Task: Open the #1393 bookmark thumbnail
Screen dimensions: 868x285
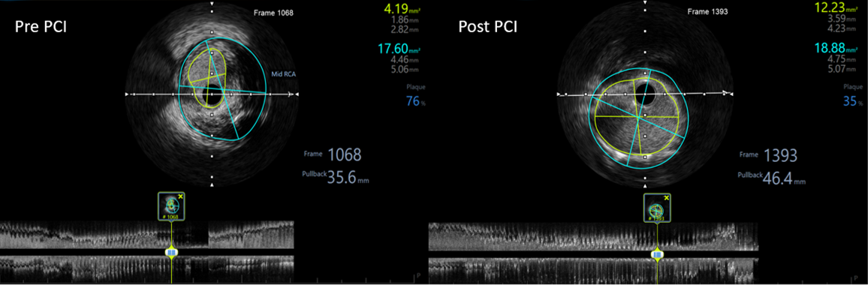Action: click(x=657, y=208)
